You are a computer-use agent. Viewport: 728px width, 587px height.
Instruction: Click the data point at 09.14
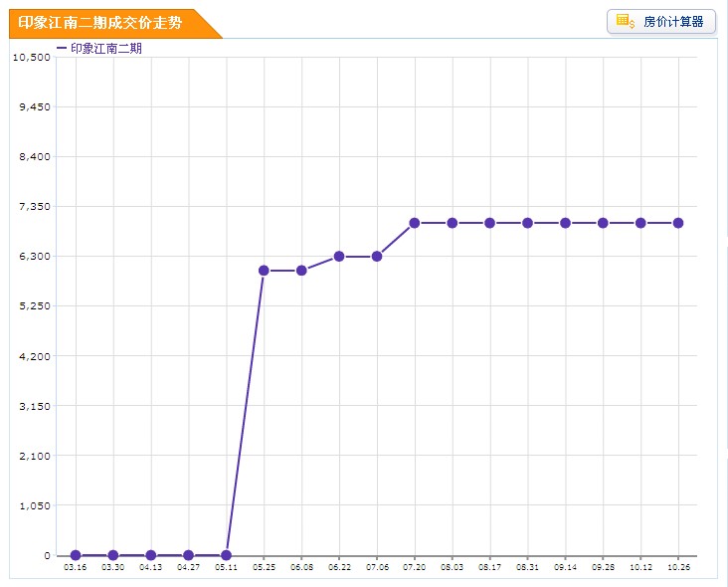[565, 223]
